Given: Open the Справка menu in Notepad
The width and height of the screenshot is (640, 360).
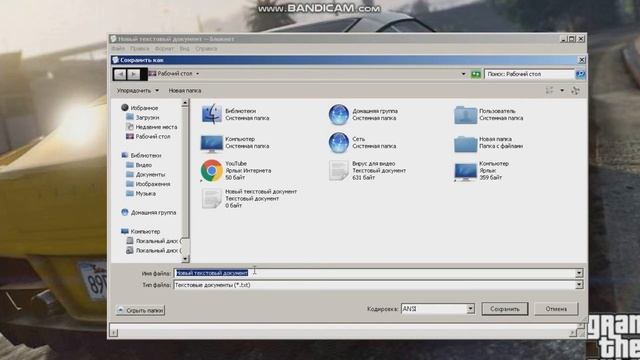Looking at the screenshot, I should [206, 49].
